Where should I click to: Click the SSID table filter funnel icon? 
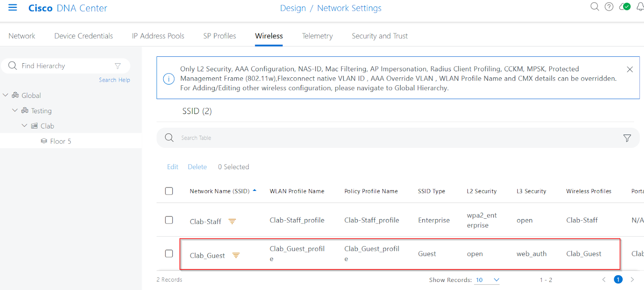point(627,138)
